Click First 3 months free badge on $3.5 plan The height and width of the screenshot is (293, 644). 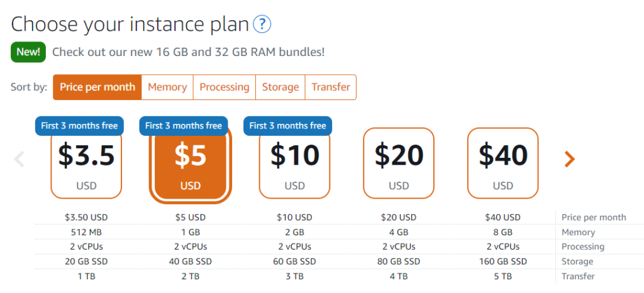(79, 126)
